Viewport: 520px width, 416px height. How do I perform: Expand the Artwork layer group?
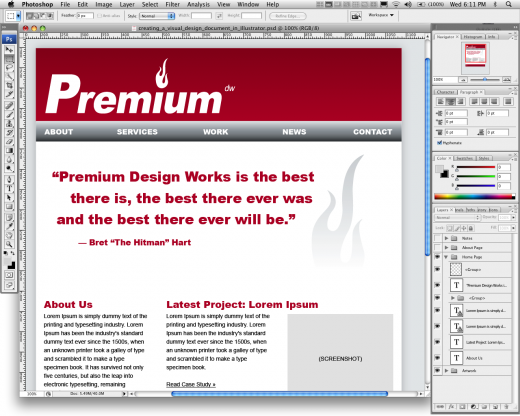click(446, 370)
